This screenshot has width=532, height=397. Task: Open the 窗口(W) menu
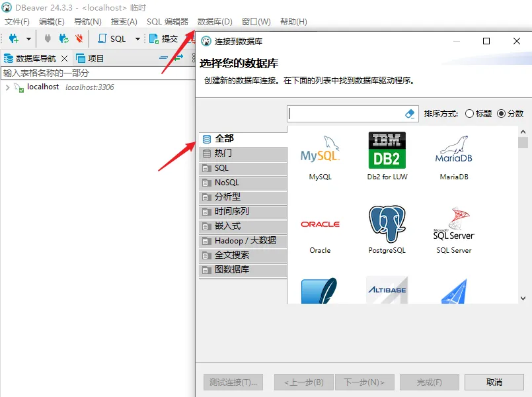click(x=256, y=22)
